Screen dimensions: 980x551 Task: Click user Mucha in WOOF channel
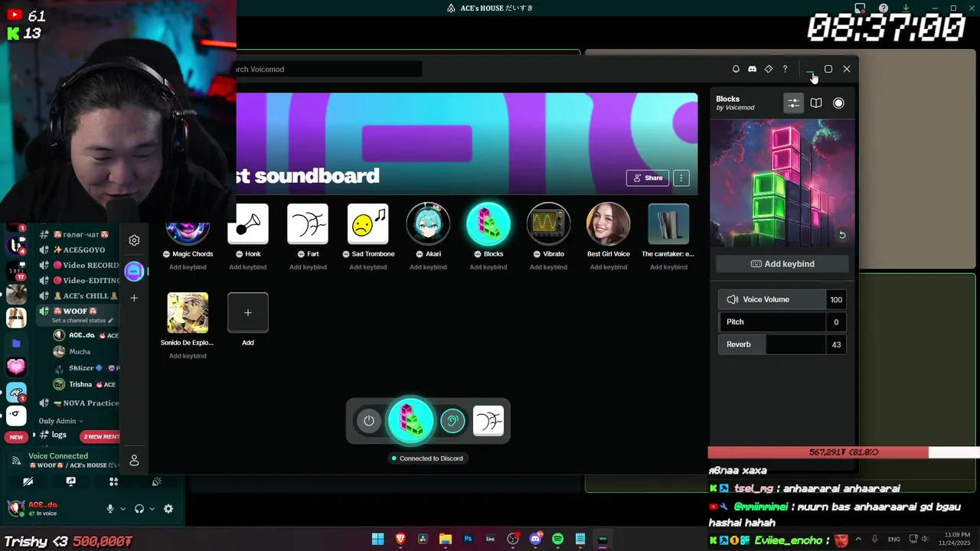pos(80,352)
